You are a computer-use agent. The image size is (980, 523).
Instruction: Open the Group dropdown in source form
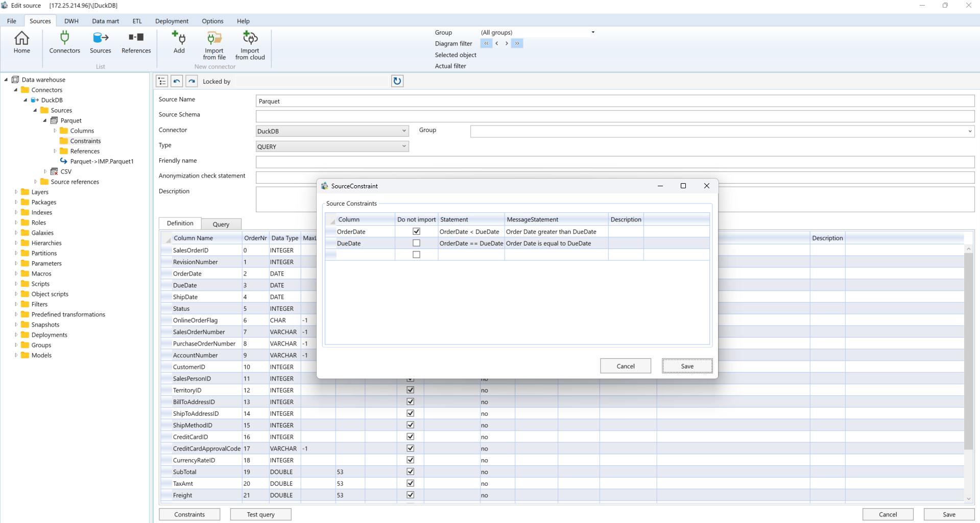pyautogui.click(x=722, y=131)
